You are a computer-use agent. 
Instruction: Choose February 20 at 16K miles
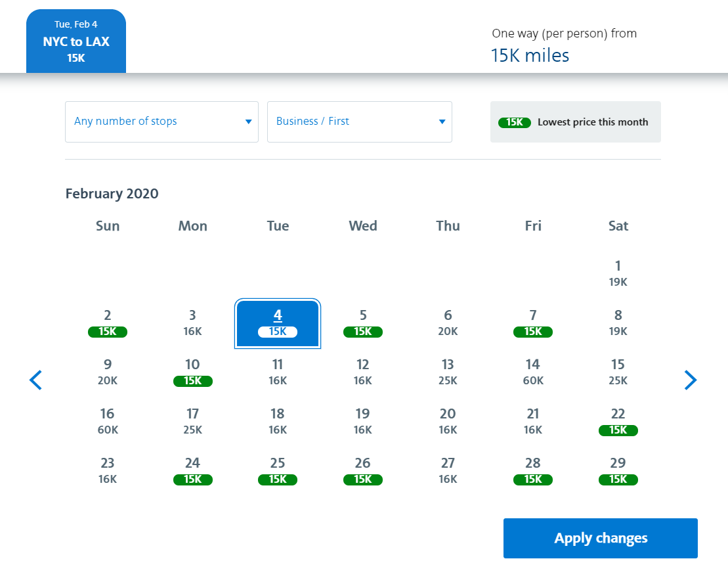[x=448, y=422]
